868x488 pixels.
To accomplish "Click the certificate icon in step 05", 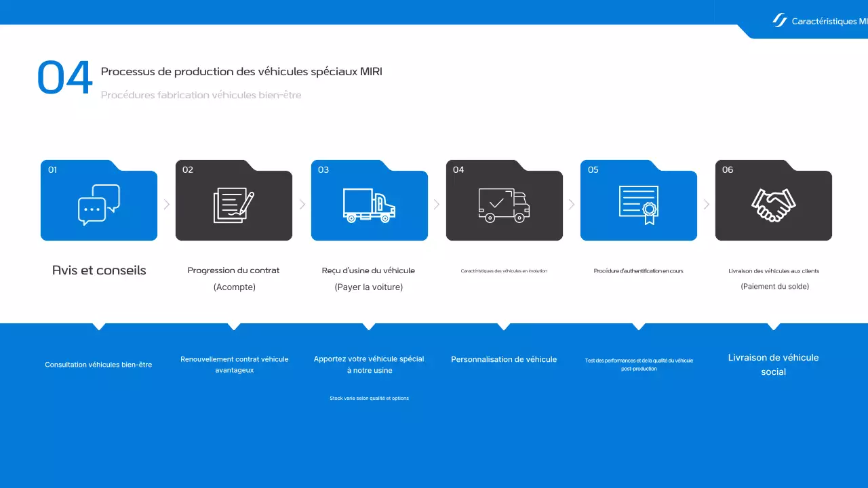I will coord(639,205).
